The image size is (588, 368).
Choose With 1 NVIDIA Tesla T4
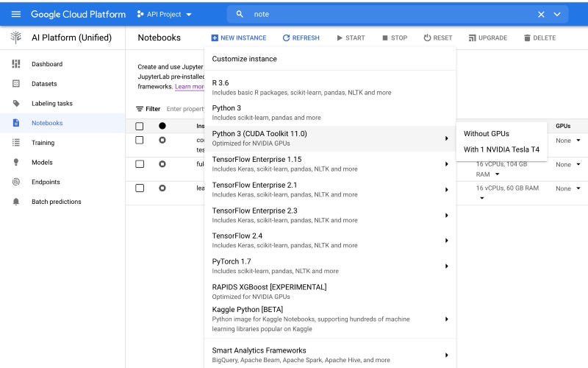point(501,149)
